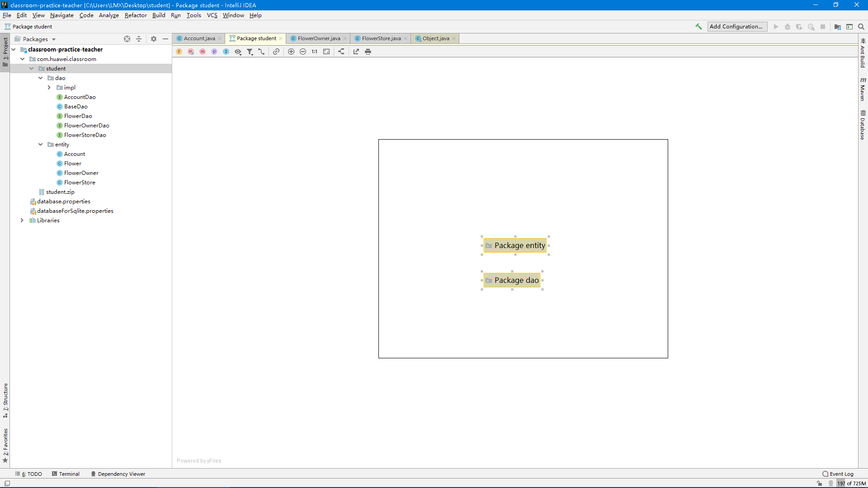Click the export diagram to file icon

pyautogui.click(x=356, y=52)
